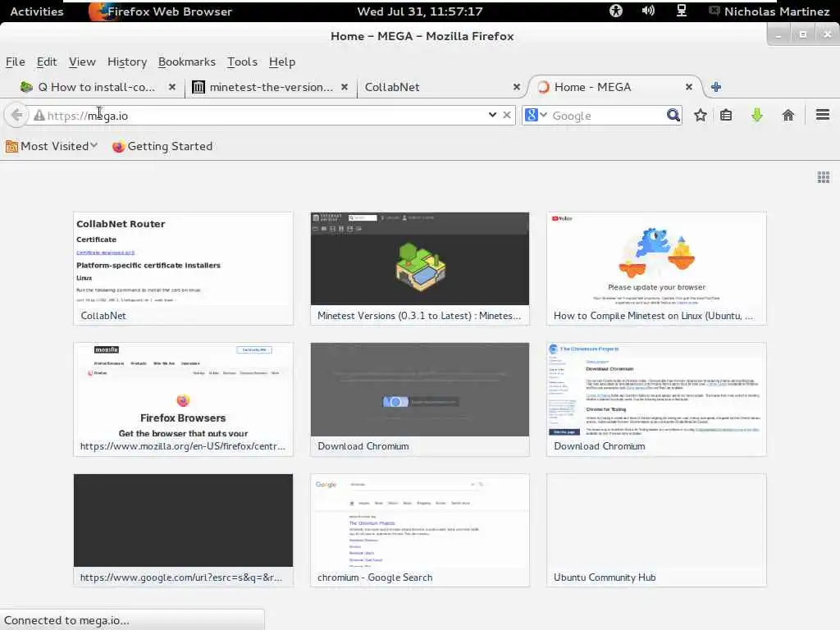Open the Help menu

[x=282, y=62]
